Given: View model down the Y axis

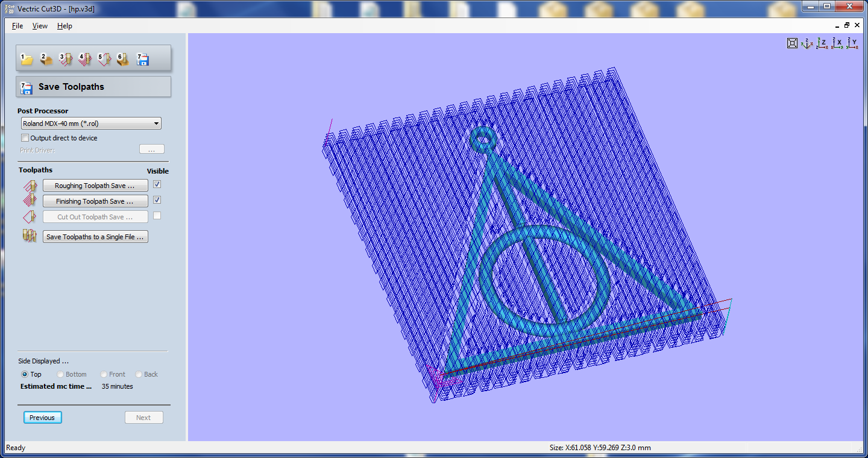Looking at the screenshot, I should tap(852, 43).
